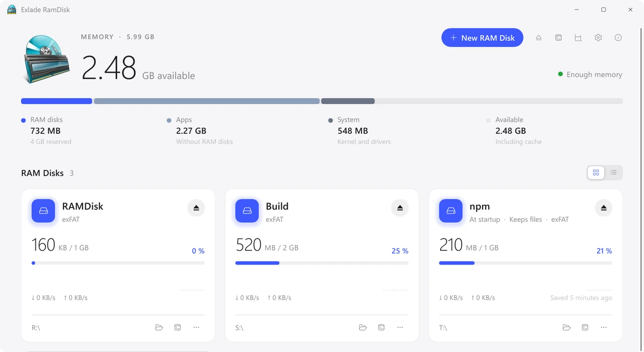This screenshot has height=352, width=644.
Task: Open settings via the gear icon
Action: coord(598,38)
